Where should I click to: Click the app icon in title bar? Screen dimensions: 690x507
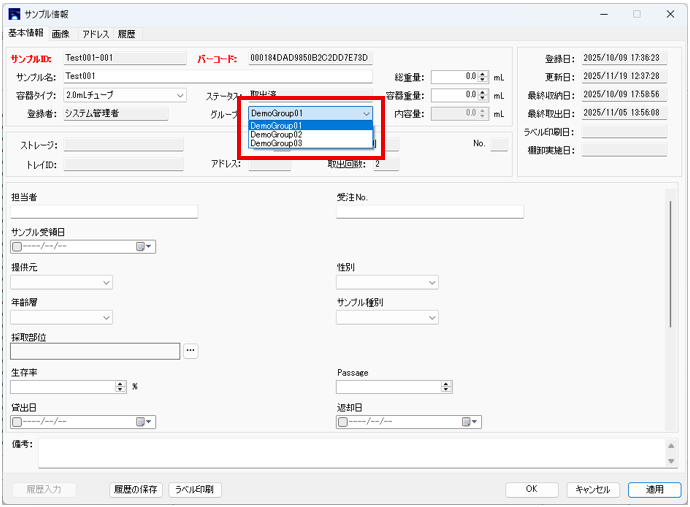(14, 14)
